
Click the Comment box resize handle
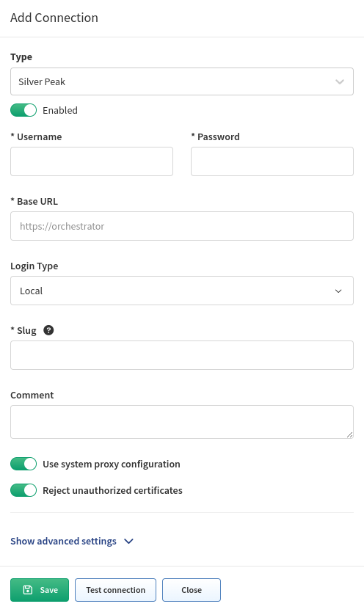349,435
